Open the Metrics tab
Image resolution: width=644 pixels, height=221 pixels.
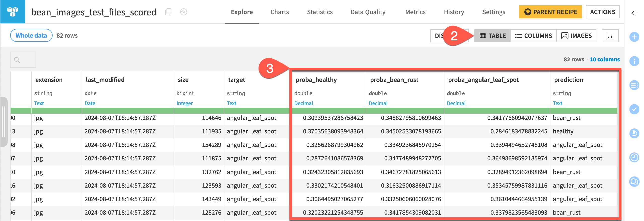tap(415, 12)
